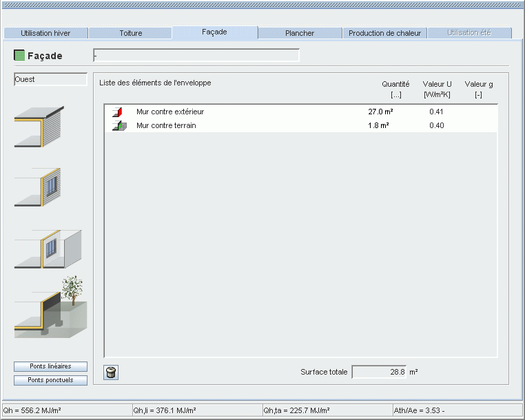Image resolution: width=525 pixels, height=420 pixels.
Task: Switch to the Utilisation hiver tab
Action: [45, 33]
